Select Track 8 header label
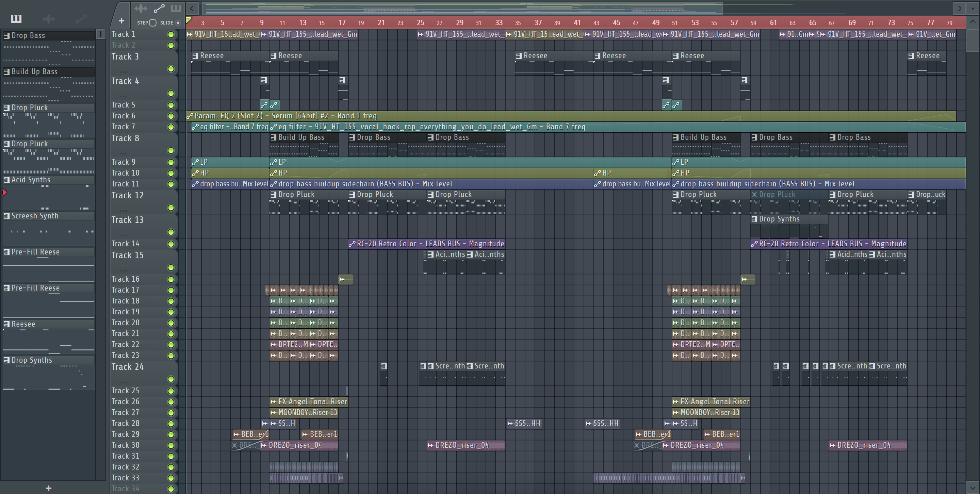 tap(125, 138)
